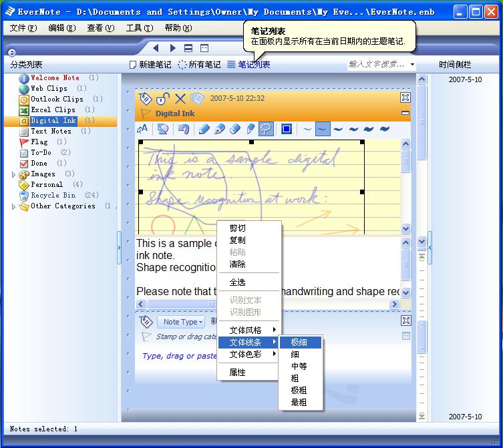The image size is (503, 448).
Task: Click 新建笔记 to create a note
Action: coord(150,65)
